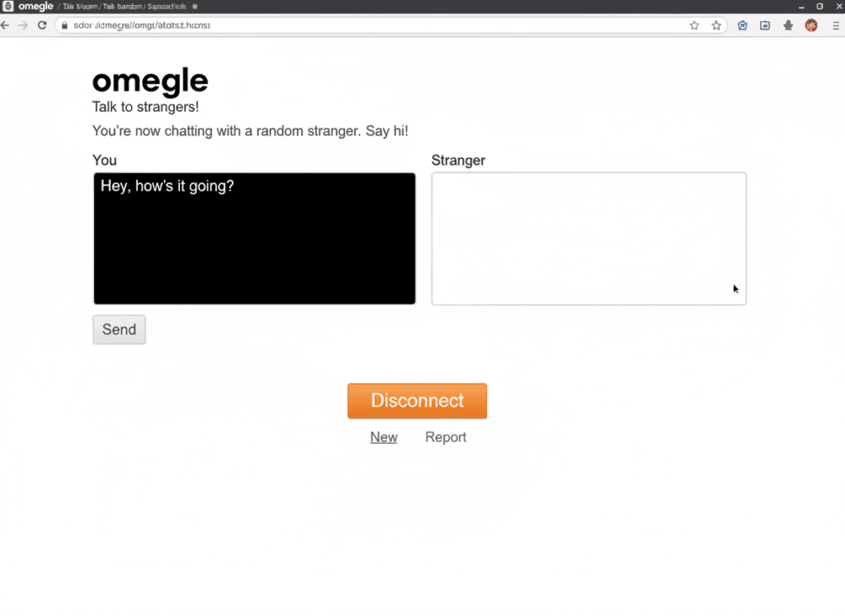This screenshot has width=845, height=616.
Task: Click the blue video meeting extension icon
Action: (x=742, y=25)
